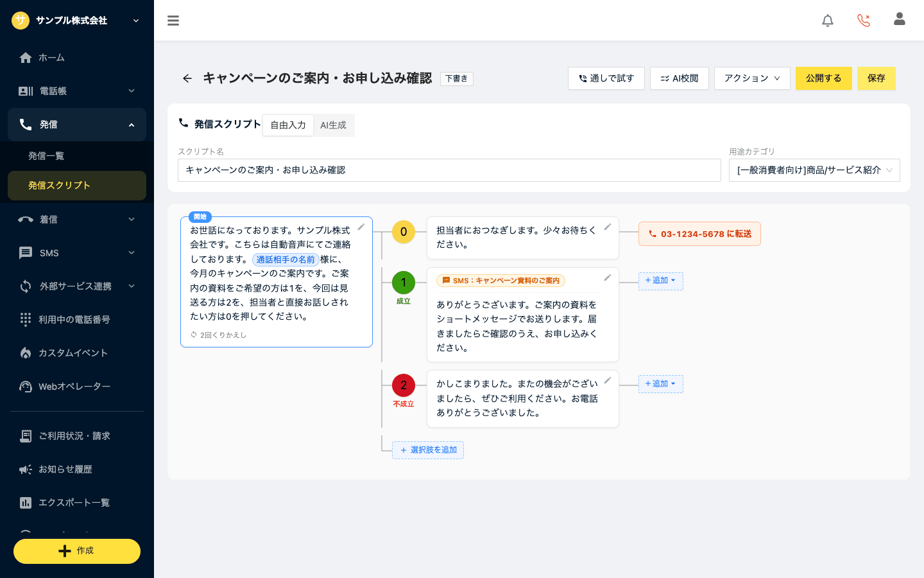
Task: Edit the option 2 response message
Action: point(607,380)
